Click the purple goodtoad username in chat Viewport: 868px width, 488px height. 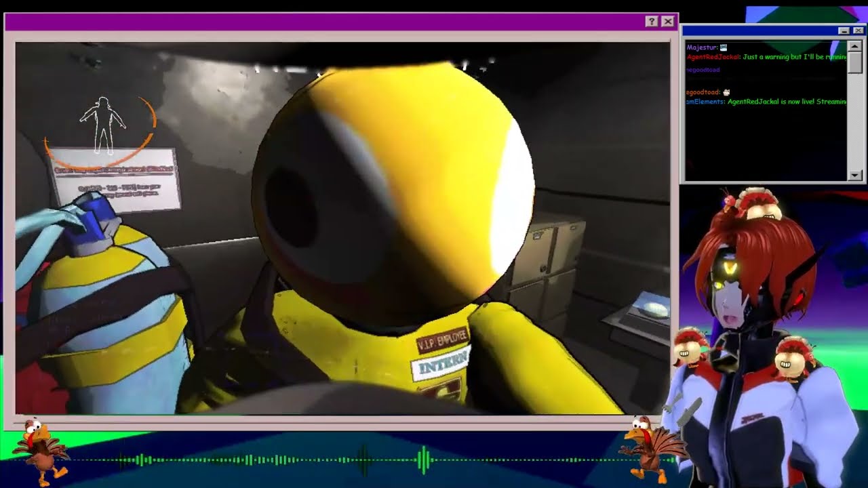pos(703,70)
